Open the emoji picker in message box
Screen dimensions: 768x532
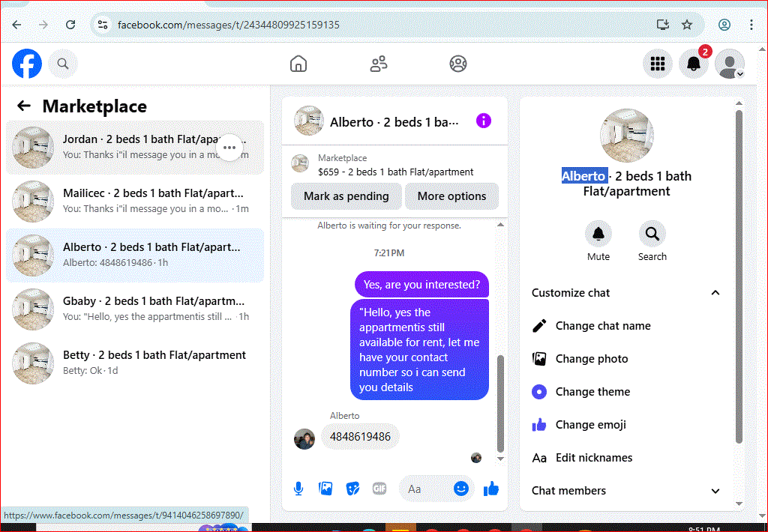point(461,489)
